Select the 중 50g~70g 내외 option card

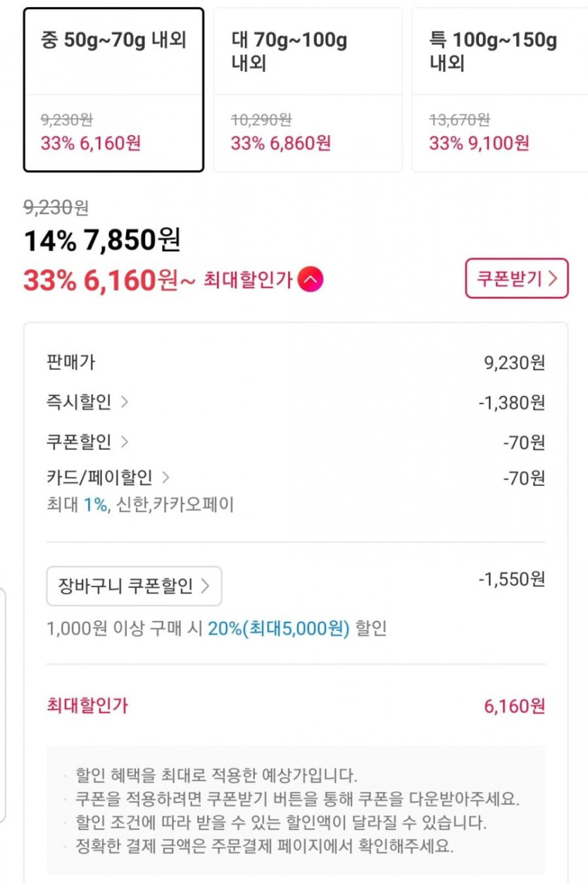[113, 89]
